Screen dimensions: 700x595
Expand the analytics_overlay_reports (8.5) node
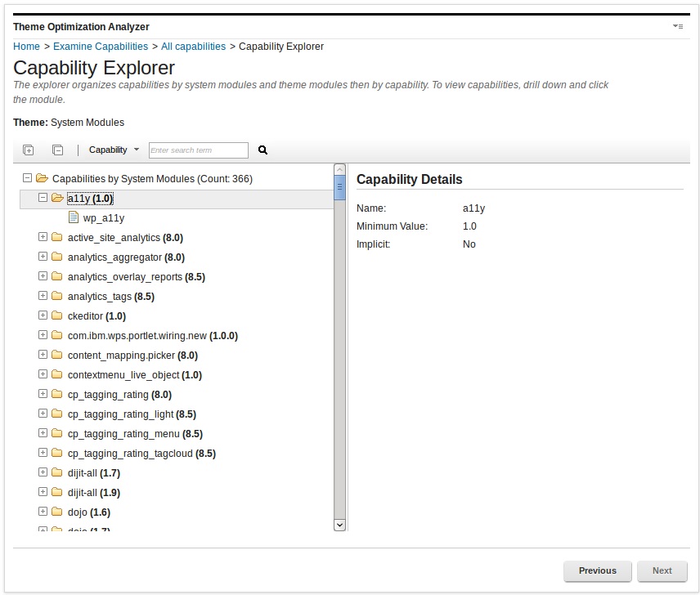[43, 276]
